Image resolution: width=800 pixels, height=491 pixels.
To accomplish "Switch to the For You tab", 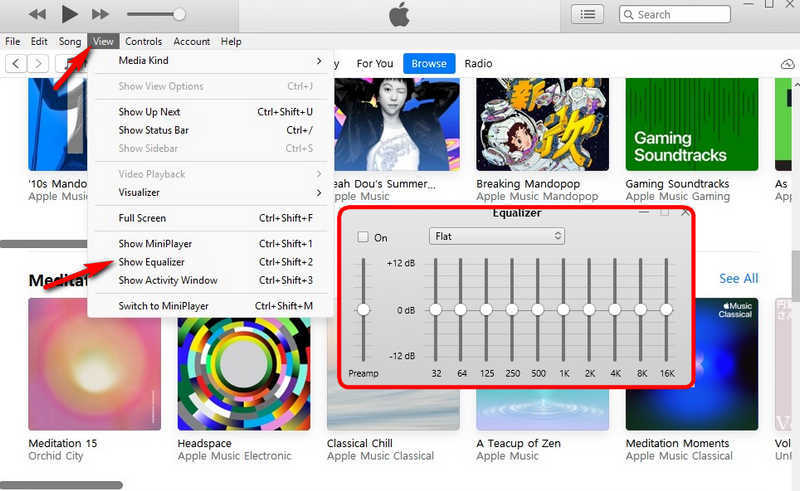I will (x=375, y=64).
